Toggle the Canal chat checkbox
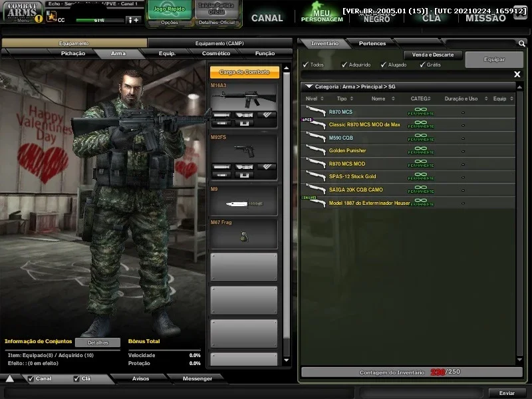 (31, 378)
